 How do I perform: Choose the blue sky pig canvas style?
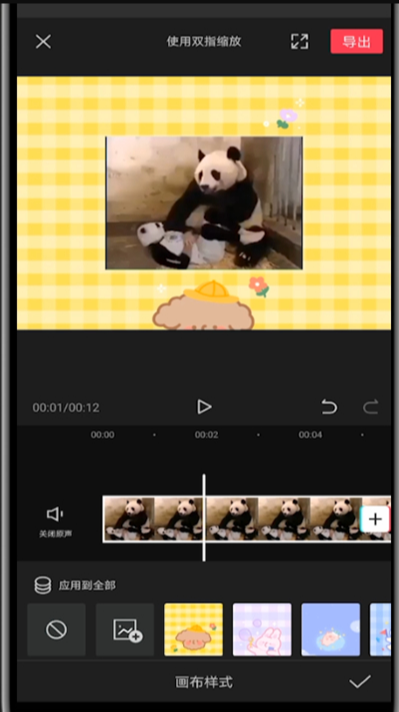pos(330,630)
